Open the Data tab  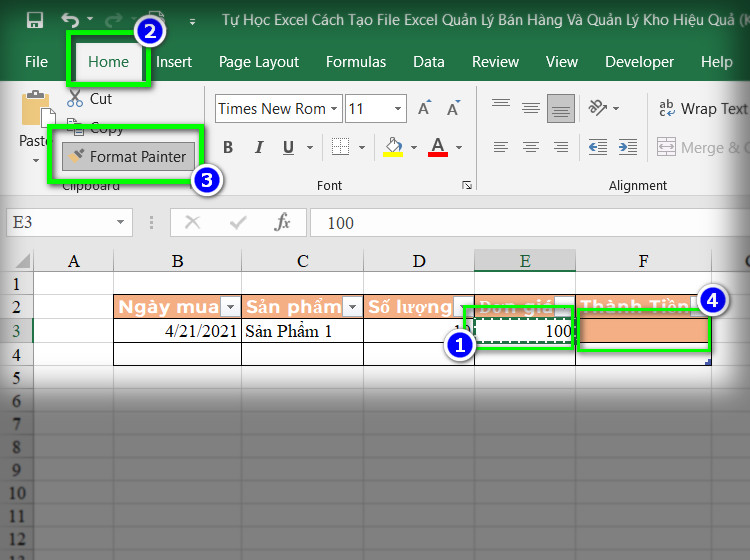point(429,62)
